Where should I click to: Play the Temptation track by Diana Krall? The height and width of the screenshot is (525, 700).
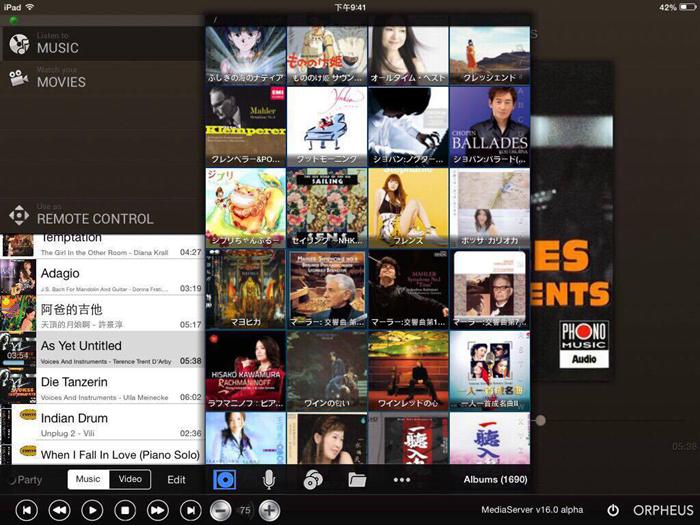(102, 246)
